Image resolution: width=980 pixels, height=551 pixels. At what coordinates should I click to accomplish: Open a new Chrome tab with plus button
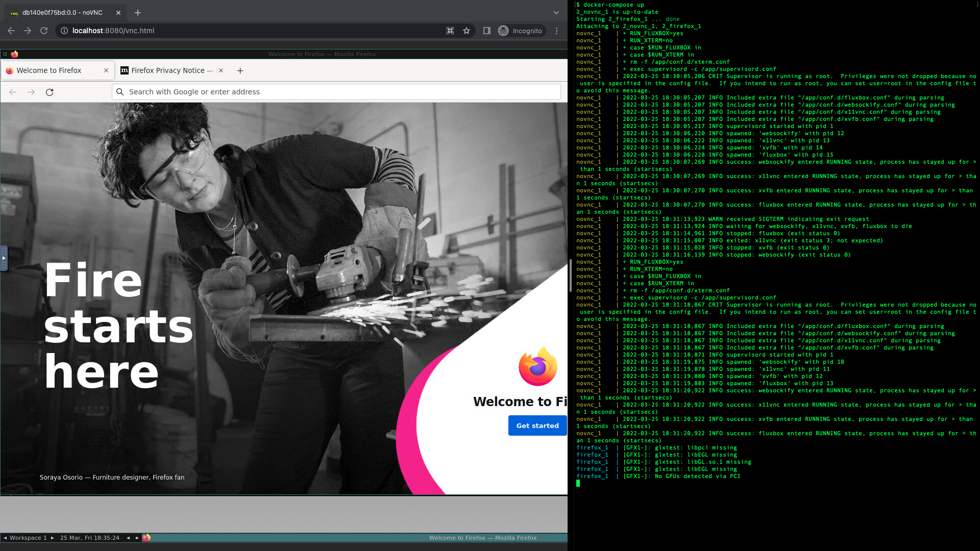pyautogui.click(x=138, y=13)
